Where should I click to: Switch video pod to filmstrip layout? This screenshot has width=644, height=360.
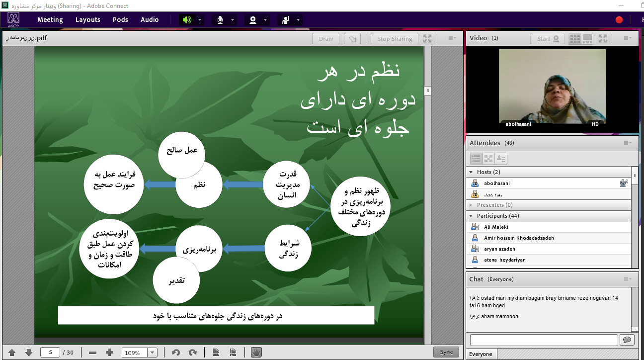[587, 38]
